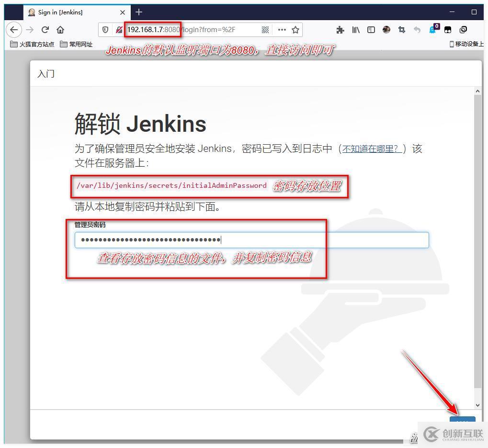The image size is (488, 448).
Task: Click the forward navigation arrow
Action: point(30,30)
